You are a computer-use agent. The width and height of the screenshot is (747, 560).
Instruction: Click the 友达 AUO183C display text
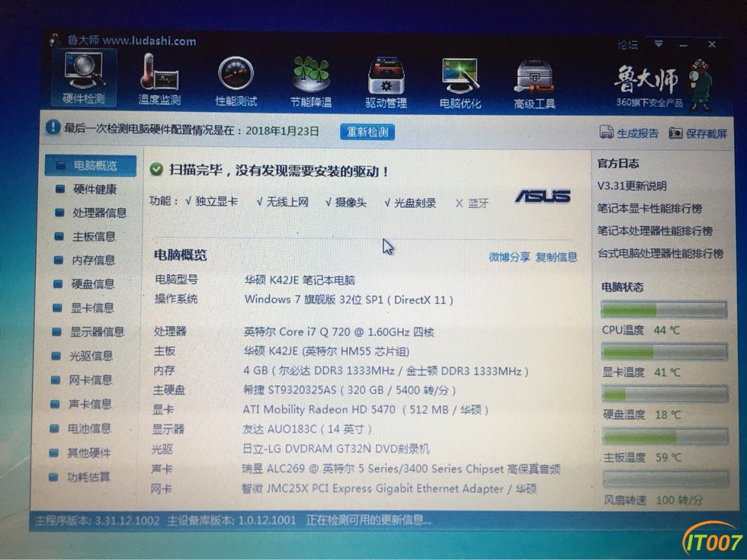pyautogui.click(x=306, y=429)
